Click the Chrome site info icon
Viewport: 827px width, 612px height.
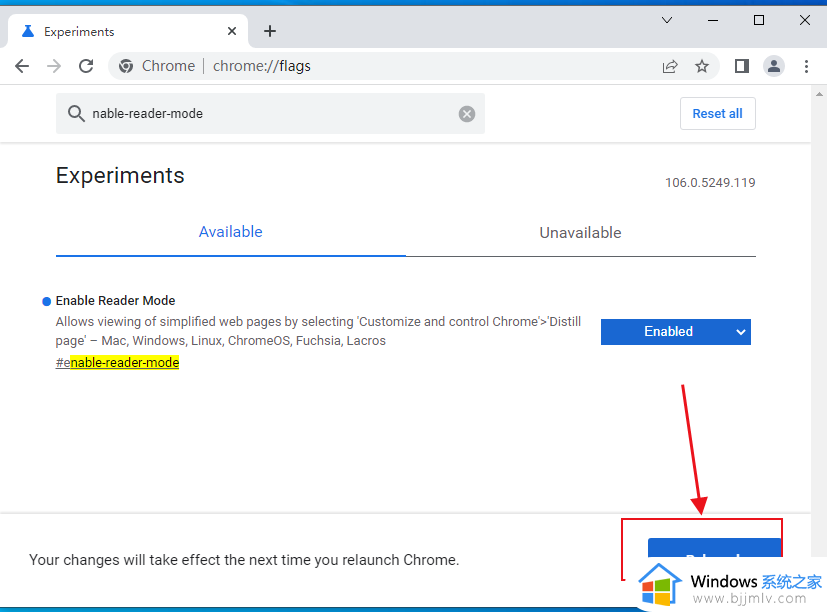(x=126, y=66)
